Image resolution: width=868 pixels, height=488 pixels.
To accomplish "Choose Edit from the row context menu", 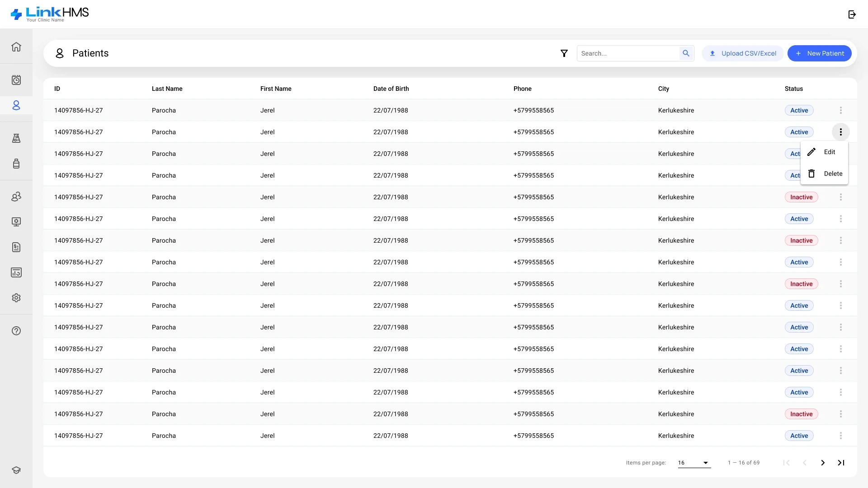I will pos(824,152).
